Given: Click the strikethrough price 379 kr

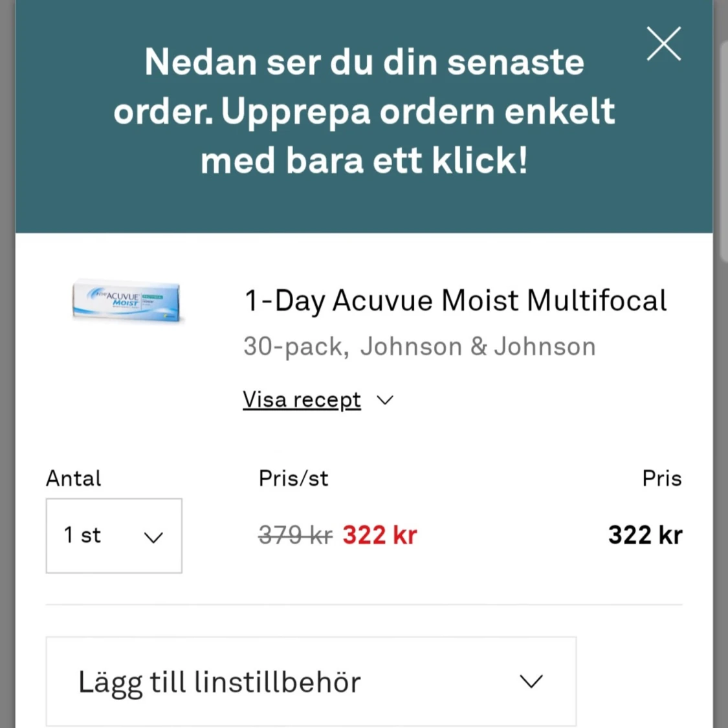Looking at the screenshot, I should pyautogui.click(x=295, y=535).
